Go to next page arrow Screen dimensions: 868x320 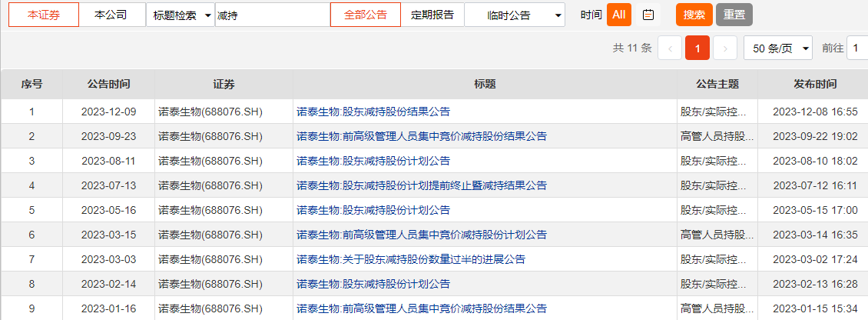(724, 48)
